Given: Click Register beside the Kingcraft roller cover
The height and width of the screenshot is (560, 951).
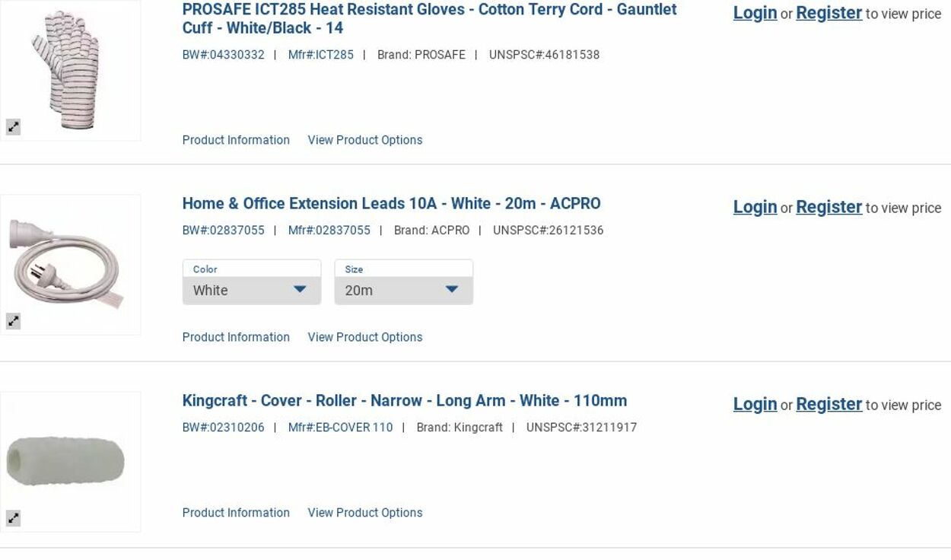Looking at the screenshot, I should [829, 404].
